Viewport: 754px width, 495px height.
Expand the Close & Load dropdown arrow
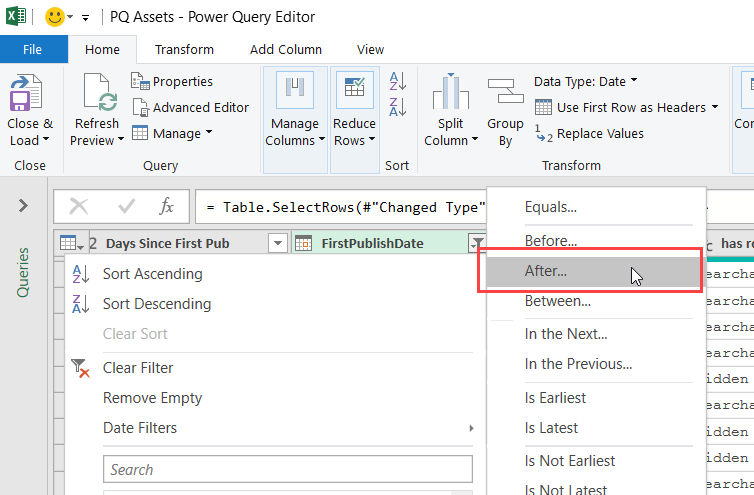[x=46, y=140]
